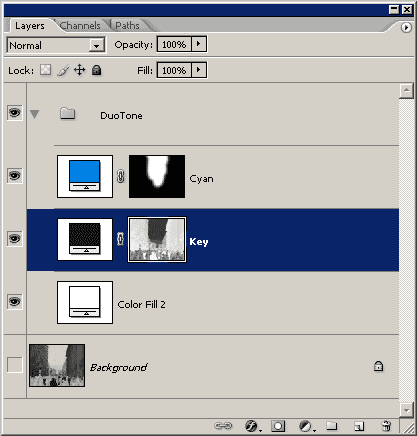
Task: Toggle the Key layer mask link icon
Action: tap(121, 239)
